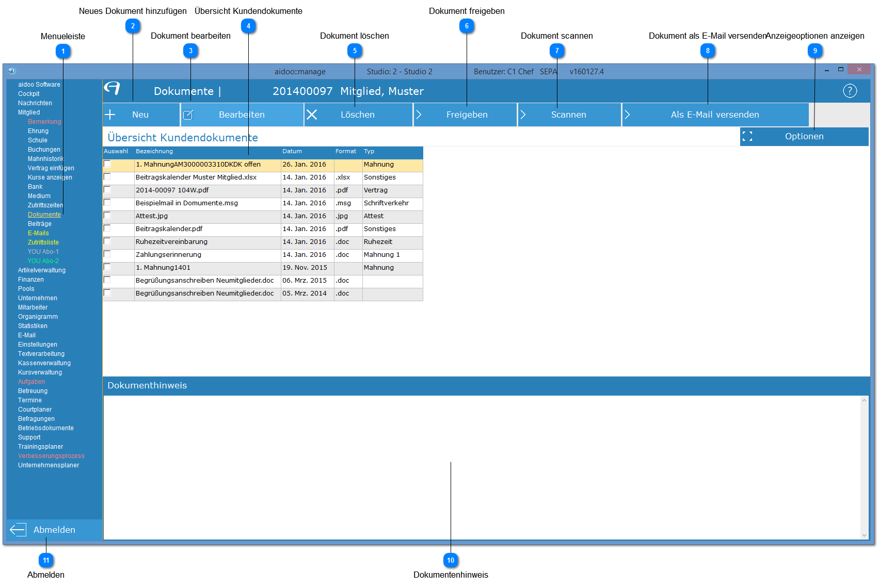Click the Freigeben button label
This screenshot has width=879, height=588.
(x=467, y=115)
